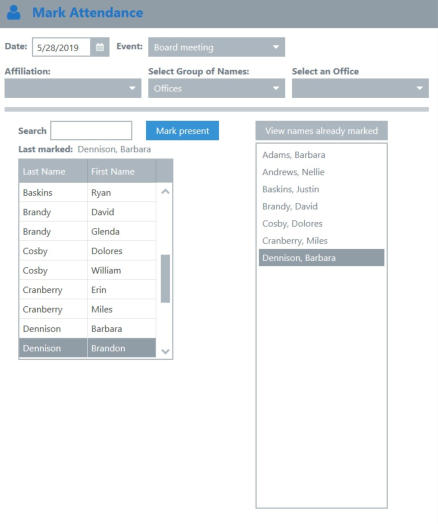Select the vertical scrollbar thumb in names table

pyautogui.click(x=165, y=278)
